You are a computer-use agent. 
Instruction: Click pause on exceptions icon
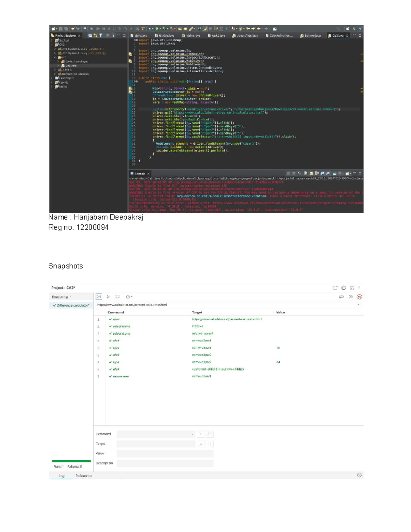pos(351,297)
